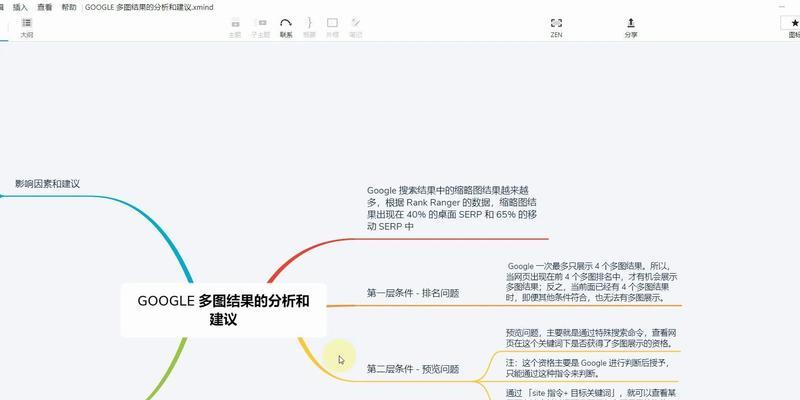The width and height of the screenshot is (800, 400).
Task: Click the file title GOOGLE 多图结果的分析和建议.xmind
Action: click(149, 7)
